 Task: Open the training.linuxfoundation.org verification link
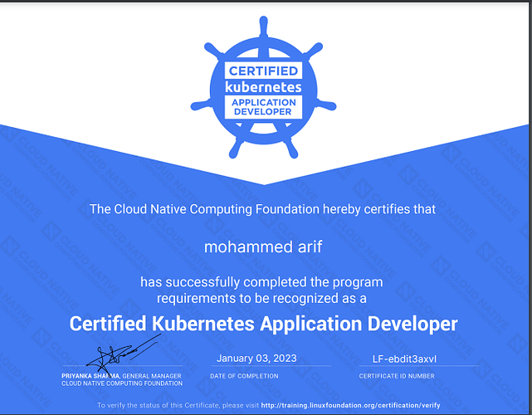click(x=350, y=405)
